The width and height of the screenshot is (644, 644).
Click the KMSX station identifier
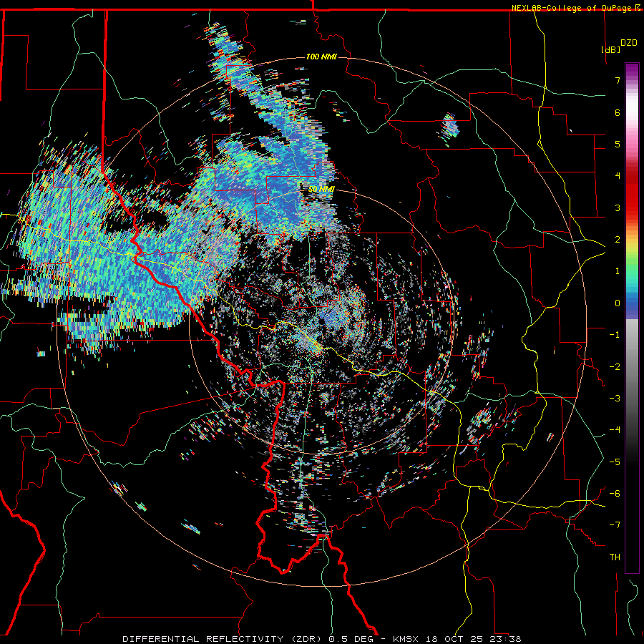coord(407,639)
